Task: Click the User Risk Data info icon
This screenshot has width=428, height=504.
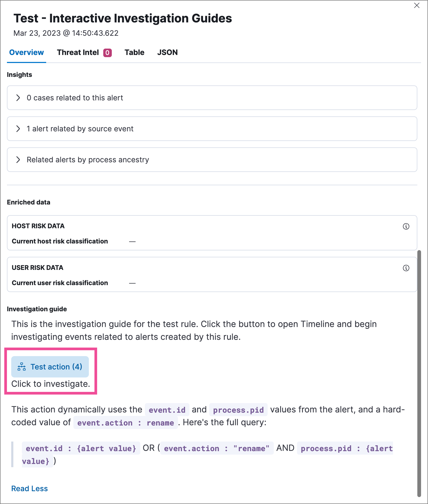Action: (406, 268)
